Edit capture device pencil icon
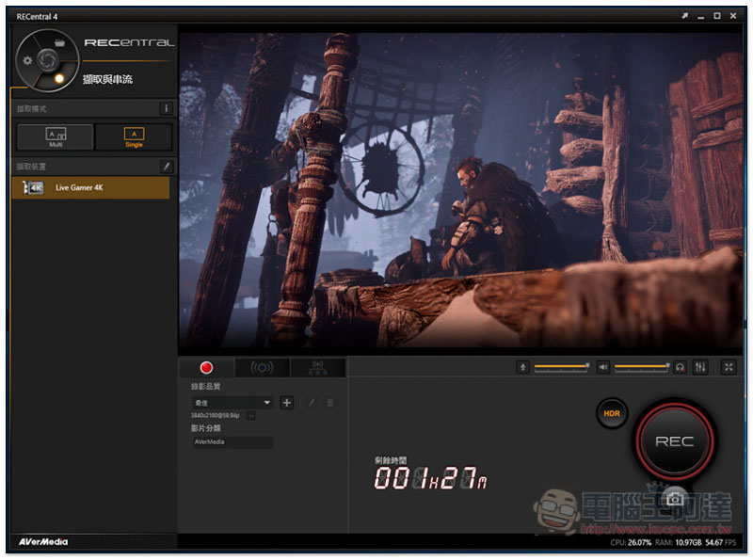 tap(167, 167)
